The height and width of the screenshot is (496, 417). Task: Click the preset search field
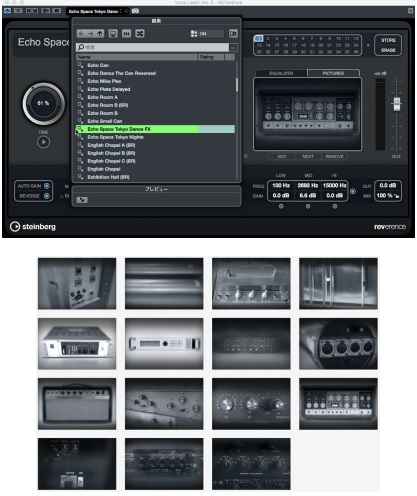click(153, 47)
